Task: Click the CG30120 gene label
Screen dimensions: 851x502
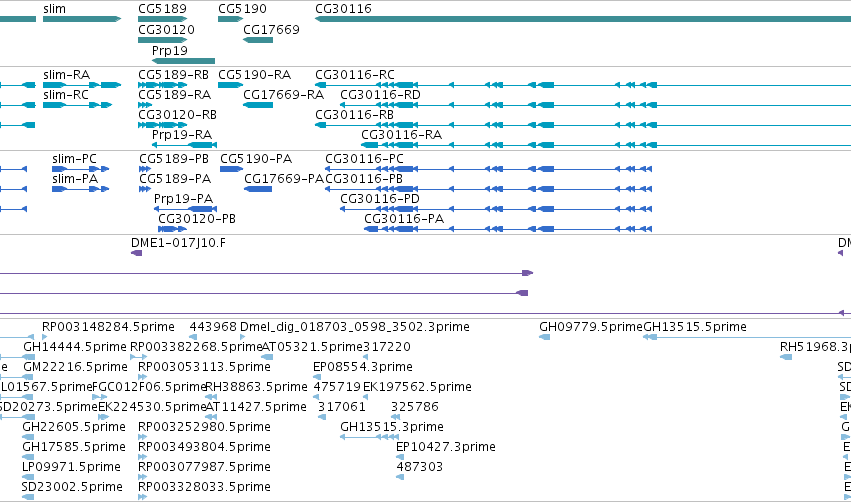Action: coord(166,29)
